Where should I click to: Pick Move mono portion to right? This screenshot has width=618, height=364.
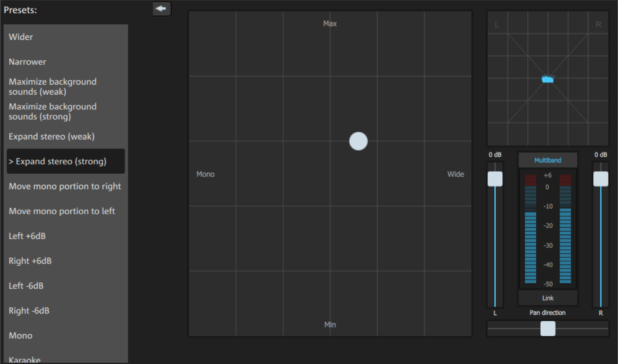tap(65, 187)
